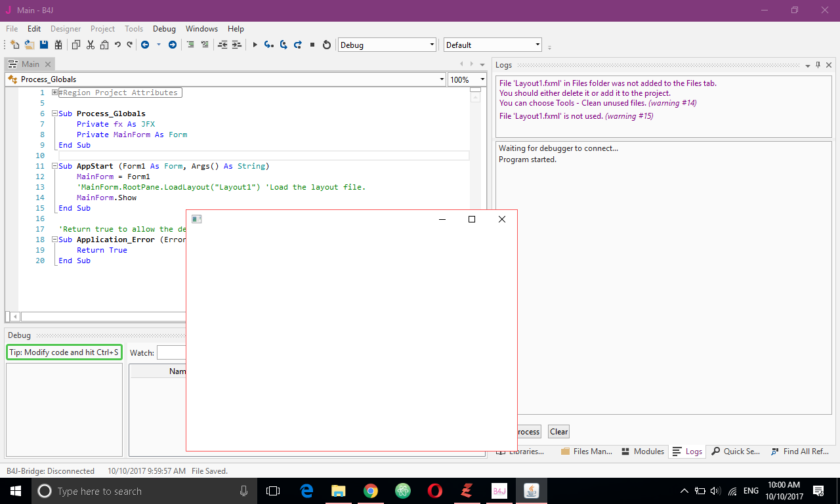
Task: Click the Undo arrow icon
Action: pyautogui.click(x=117, y=45)
